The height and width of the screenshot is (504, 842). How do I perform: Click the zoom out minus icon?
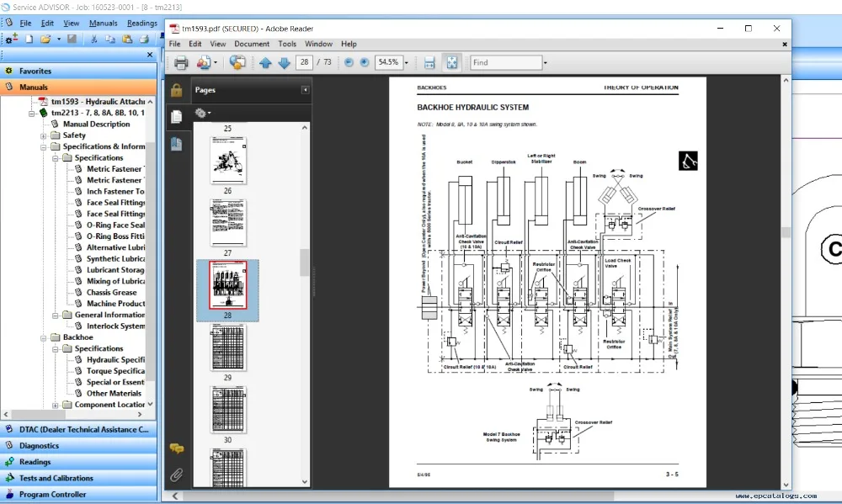pyautogui.click(x=349, y=62)
